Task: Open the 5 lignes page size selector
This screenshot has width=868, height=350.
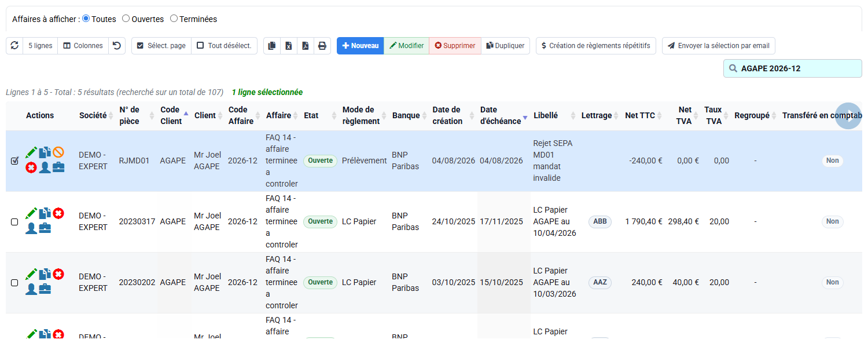Action: (41, 46)
